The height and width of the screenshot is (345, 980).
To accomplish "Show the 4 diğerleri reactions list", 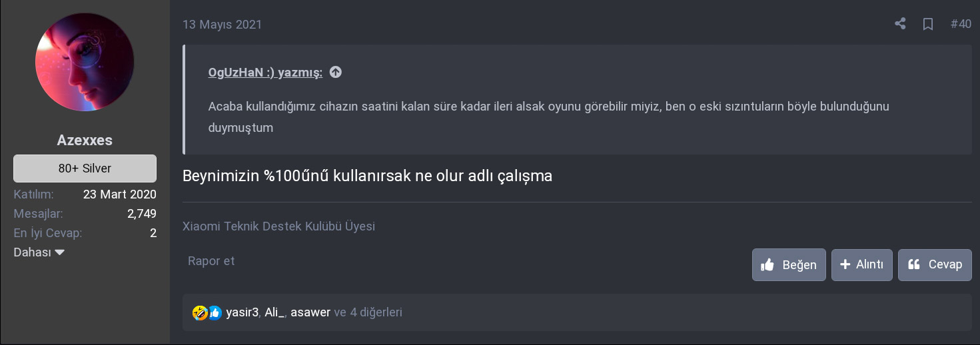I will 368,312.
